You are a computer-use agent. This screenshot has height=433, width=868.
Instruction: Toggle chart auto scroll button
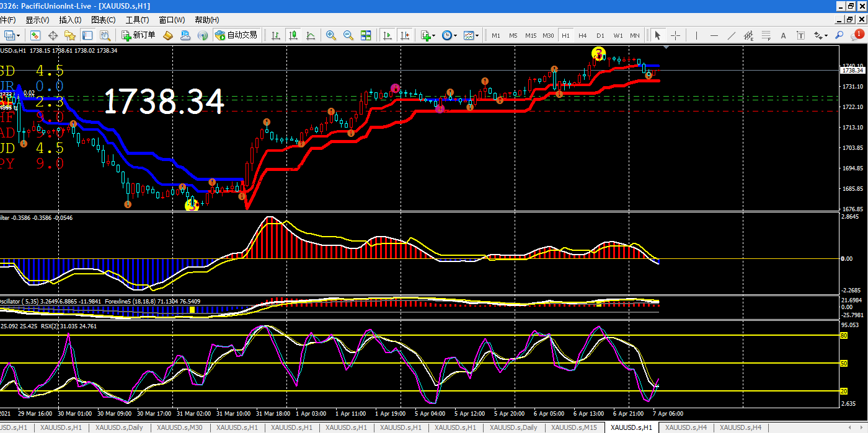click(387, 35)
